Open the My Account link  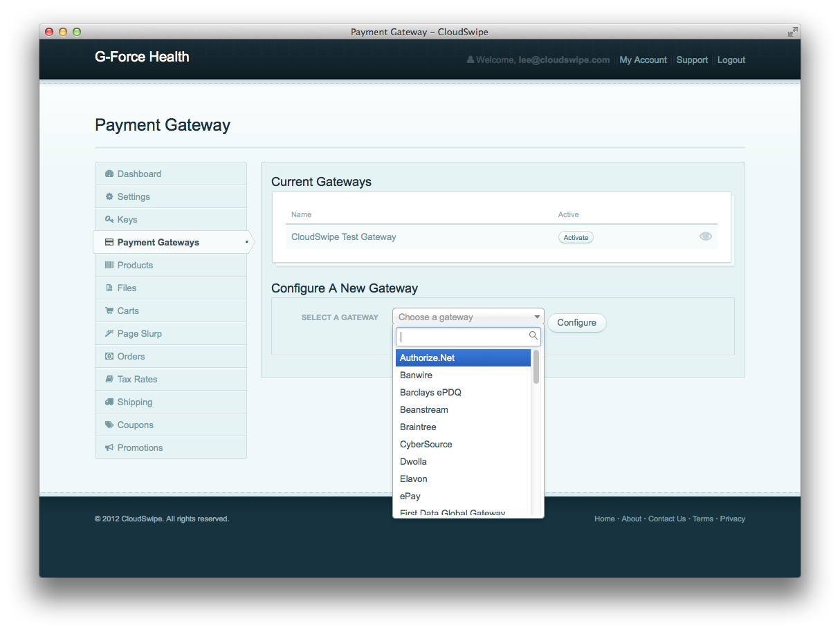click(x=643, y=60)
